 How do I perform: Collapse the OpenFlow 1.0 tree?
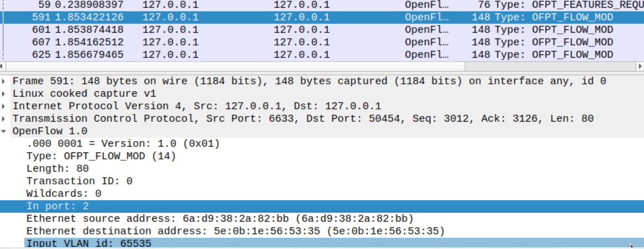[5, 131]
